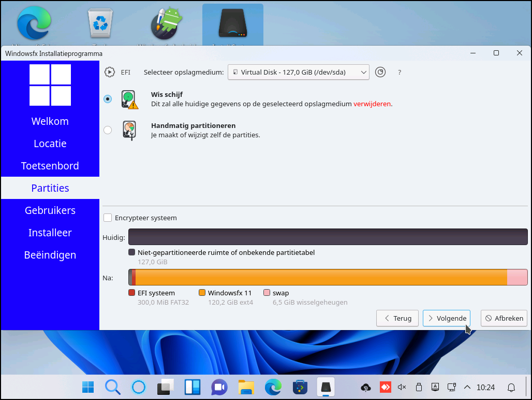Open Microsoft Edge desktop shortcut
532x400 pixels.
[x=34, y=23]
